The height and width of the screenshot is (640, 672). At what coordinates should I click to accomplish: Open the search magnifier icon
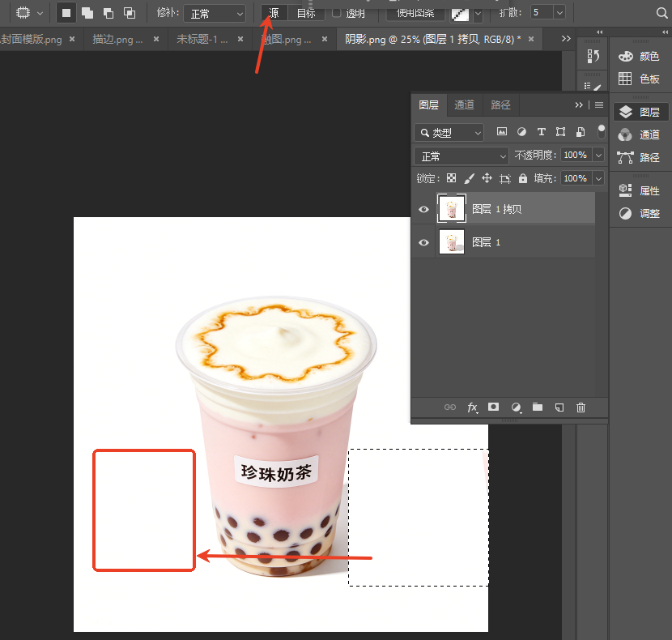661,13
